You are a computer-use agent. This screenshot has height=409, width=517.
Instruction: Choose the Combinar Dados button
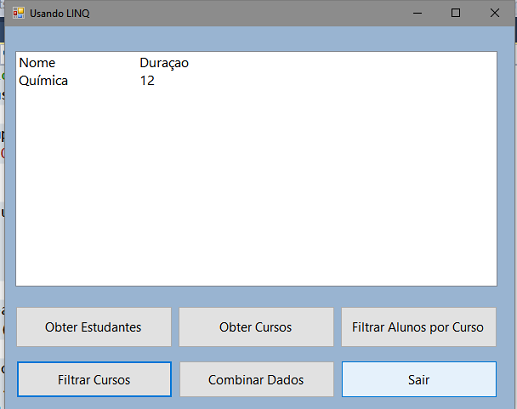click(x=256, y=379)
